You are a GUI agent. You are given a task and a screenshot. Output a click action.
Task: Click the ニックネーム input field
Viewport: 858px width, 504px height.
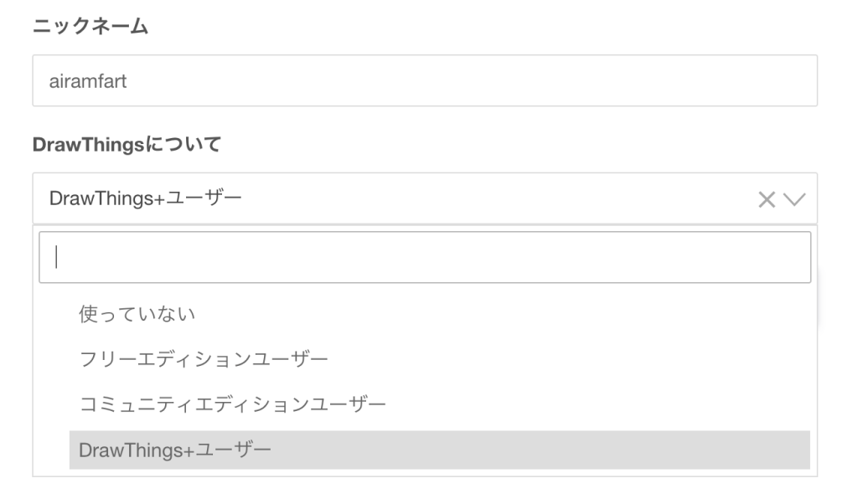click(x=424, y=80)
